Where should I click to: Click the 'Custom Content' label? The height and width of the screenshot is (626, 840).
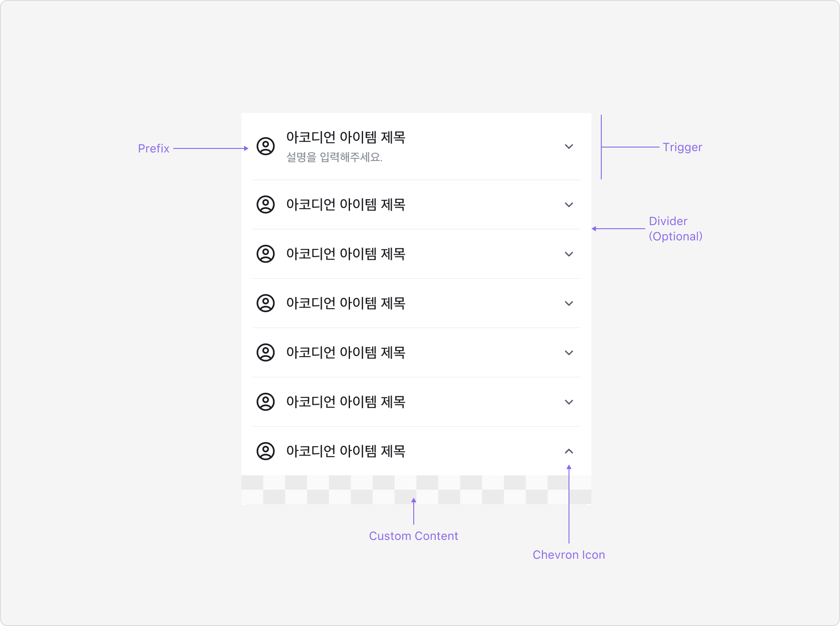[413, 536]
